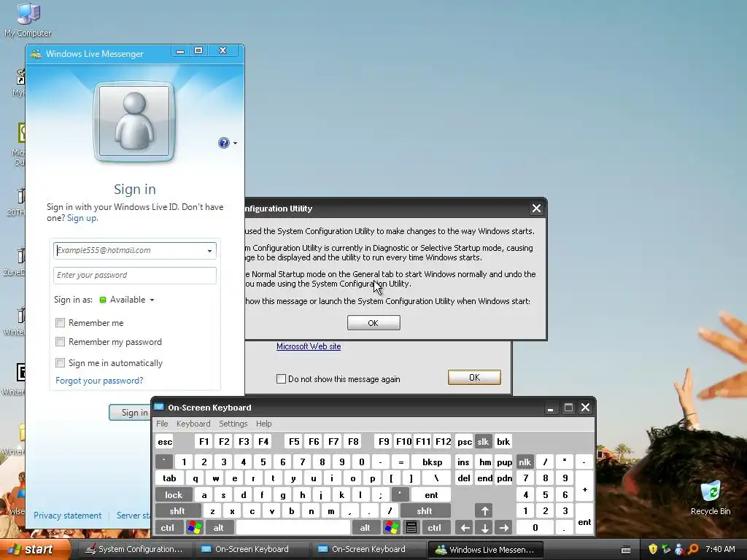Open the Forgot your password link
The height and width of the screenshot is (560, 747).
pos(99,381)
